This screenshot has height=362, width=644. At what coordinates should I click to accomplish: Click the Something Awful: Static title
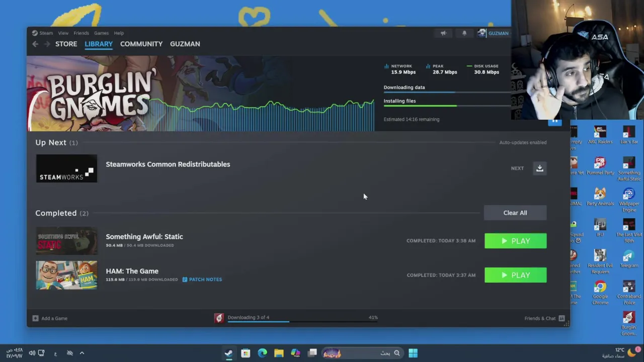coord(144,237)
